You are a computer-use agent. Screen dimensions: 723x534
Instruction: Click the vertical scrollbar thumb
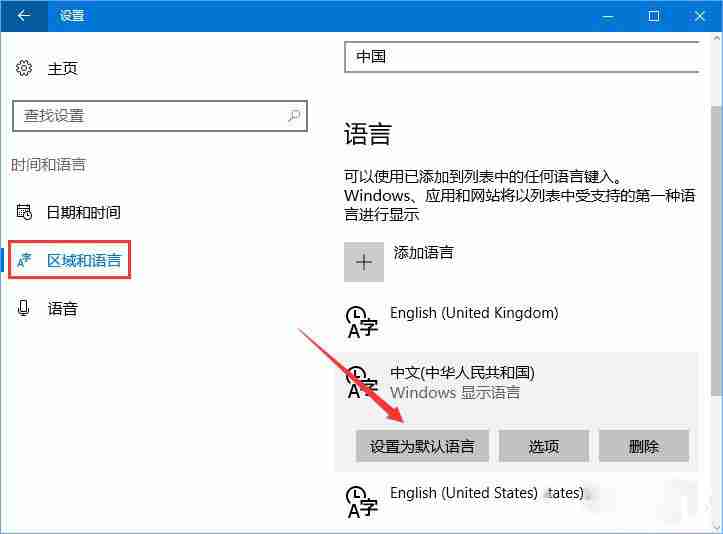(x=716, y=250)
